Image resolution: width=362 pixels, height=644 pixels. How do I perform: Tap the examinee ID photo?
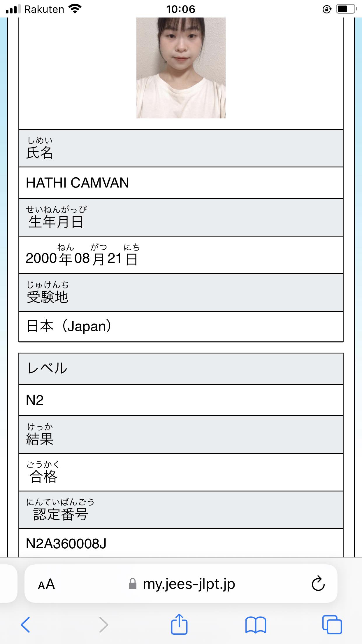point(181,68)
